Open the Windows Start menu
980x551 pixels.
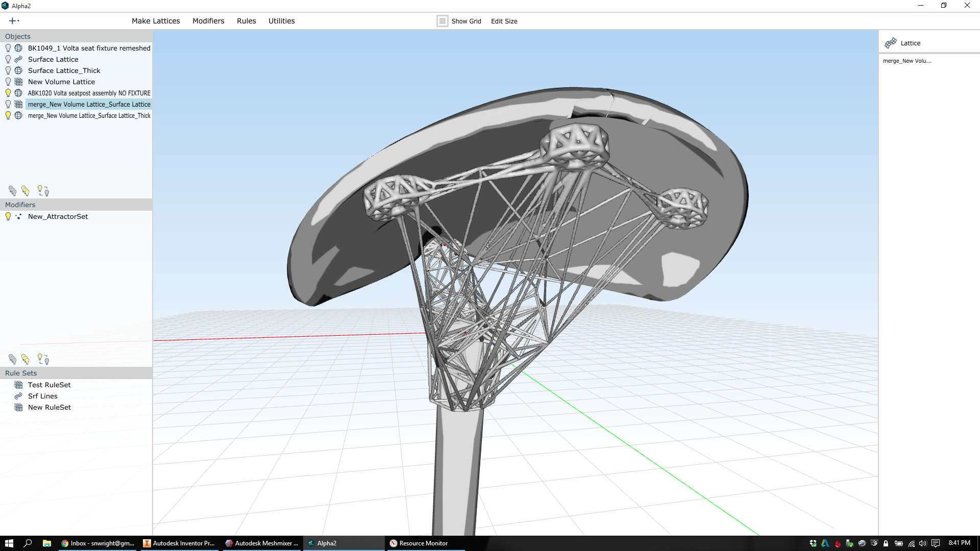coord(9,543)
